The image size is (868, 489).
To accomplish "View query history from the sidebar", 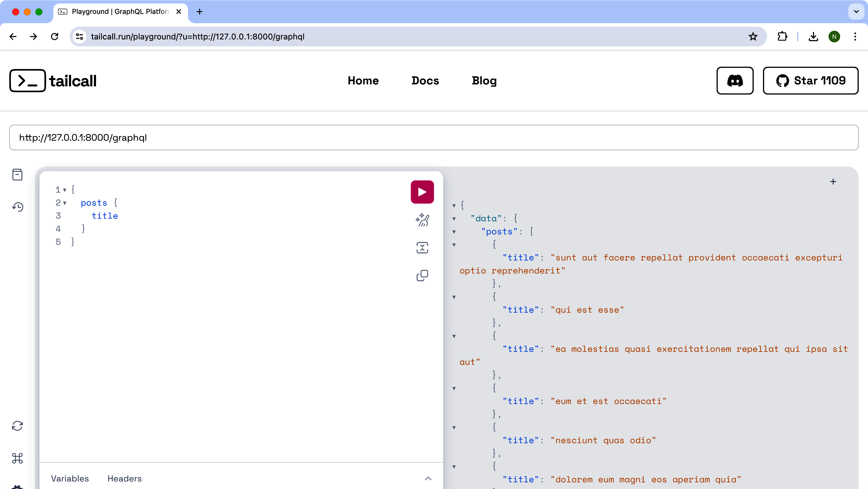I will pos(17,207).
